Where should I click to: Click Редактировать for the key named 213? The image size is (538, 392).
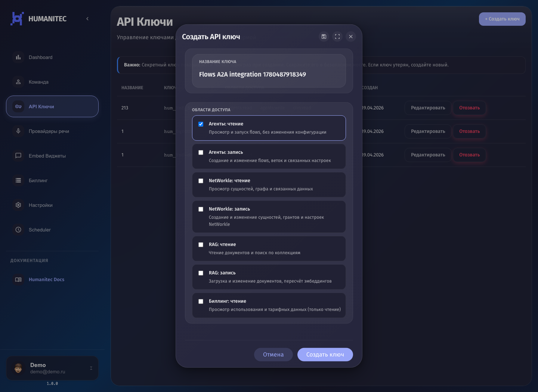428,108
